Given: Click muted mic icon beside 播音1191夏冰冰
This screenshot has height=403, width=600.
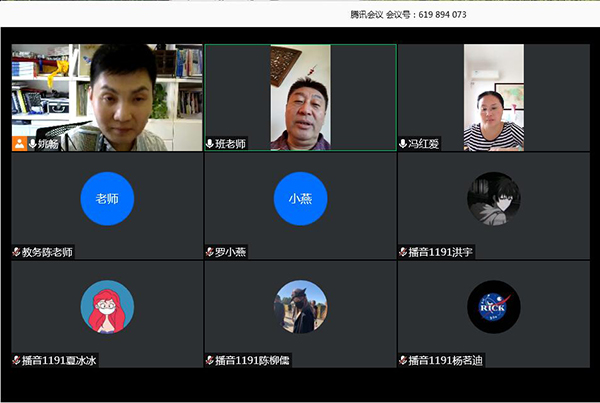Looking at the screenshot, I should [x=16, y=360].
